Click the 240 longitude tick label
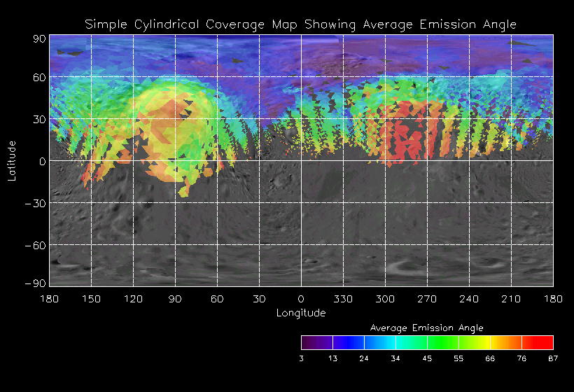The width and height of the screenshot is (574, 392). pos(469,299)
